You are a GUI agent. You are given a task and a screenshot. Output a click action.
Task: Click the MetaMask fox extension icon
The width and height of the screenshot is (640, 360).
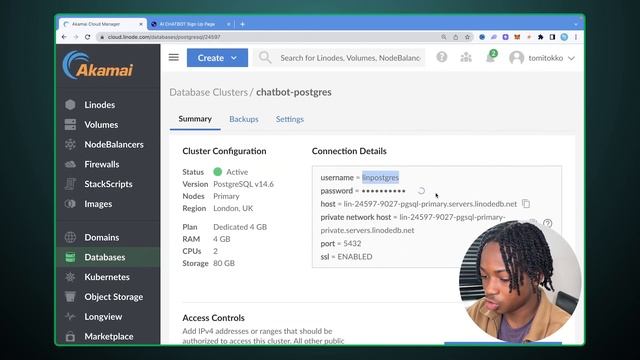pyautogui.click(x=517, y=37)
